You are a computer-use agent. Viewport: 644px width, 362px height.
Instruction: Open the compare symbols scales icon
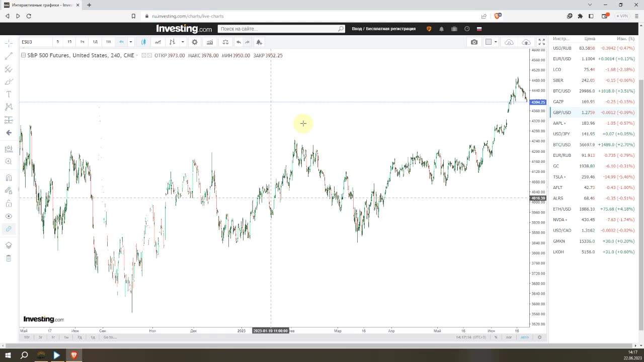[225, 42]
